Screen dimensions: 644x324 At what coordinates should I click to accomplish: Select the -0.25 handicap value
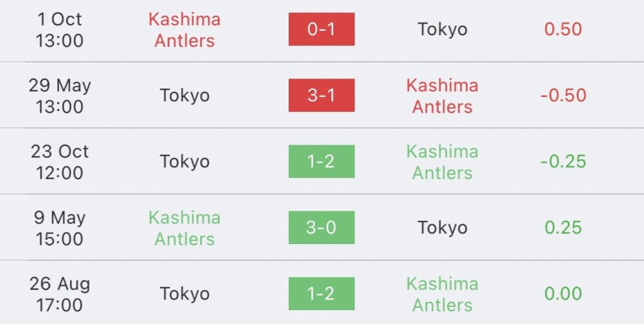click(563, 162)
